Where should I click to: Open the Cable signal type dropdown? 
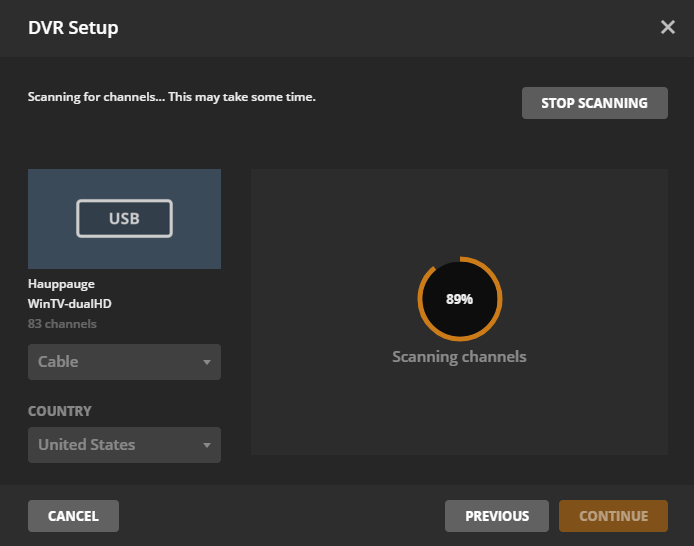click(x=124, y=362)
